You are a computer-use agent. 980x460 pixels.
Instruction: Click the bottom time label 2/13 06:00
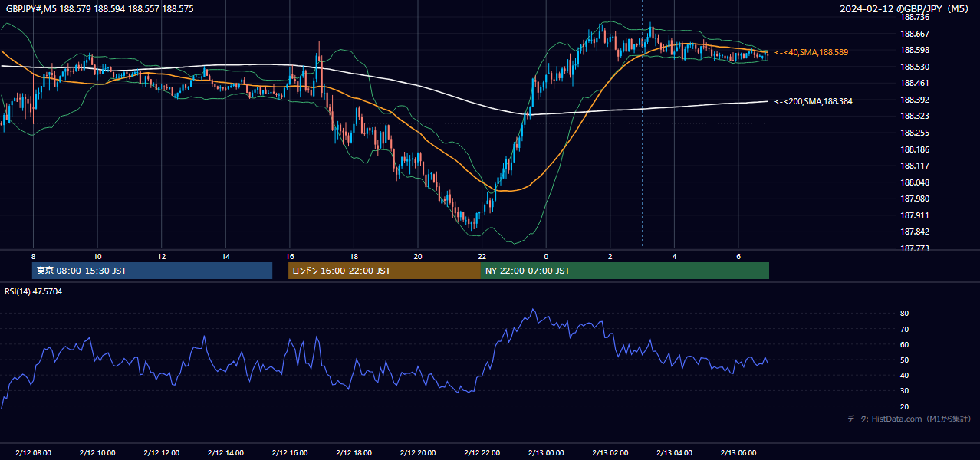tap(738, 453)
